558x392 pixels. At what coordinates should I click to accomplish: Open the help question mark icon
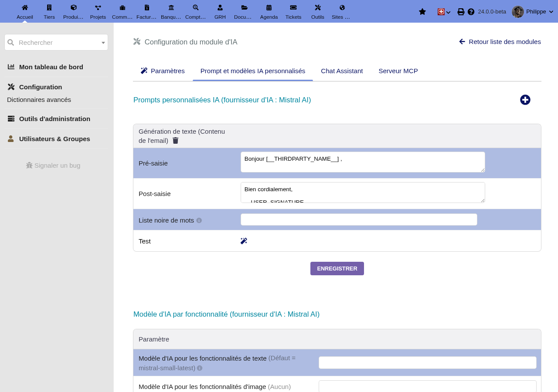coord(471,12)
